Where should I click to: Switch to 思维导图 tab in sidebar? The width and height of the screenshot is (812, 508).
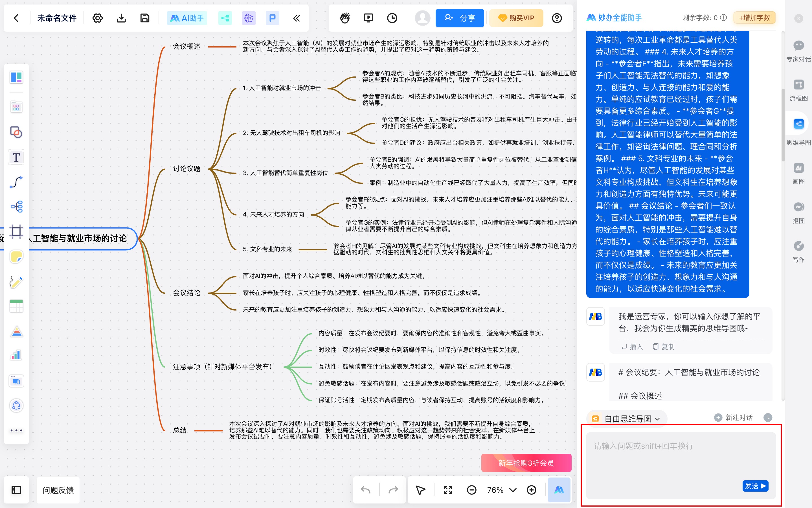coord(798,129)
